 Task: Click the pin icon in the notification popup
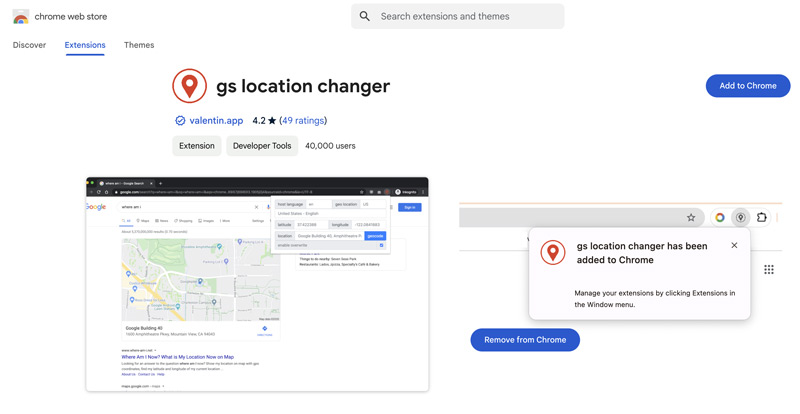[x=553, y=252]
